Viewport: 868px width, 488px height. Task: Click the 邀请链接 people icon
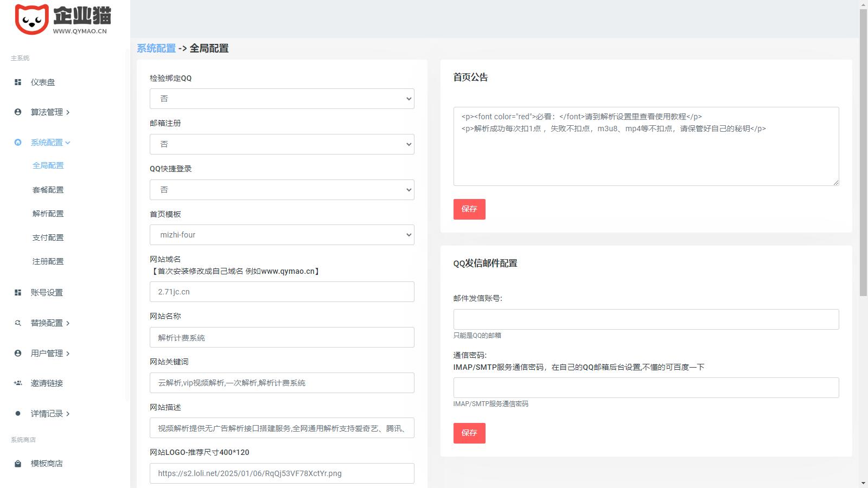(18, 383)
